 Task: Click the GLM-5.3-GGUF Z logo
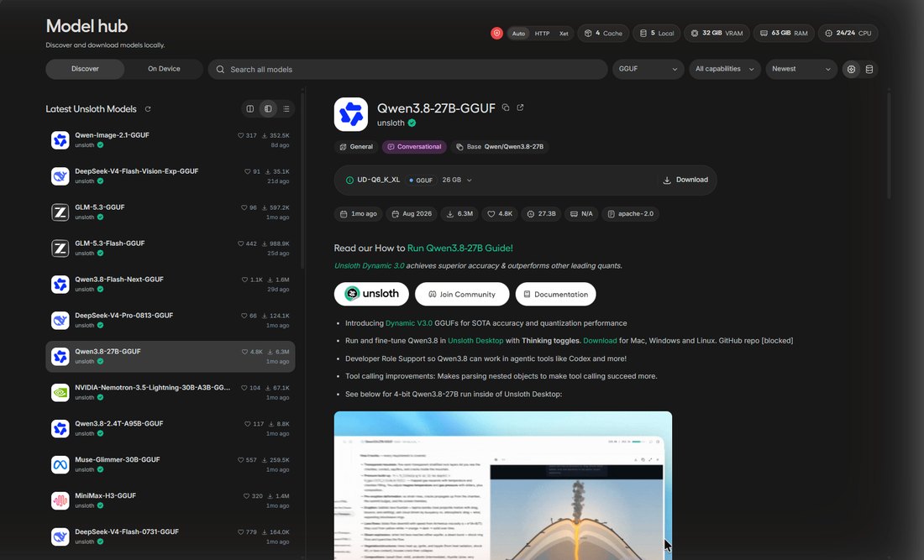[60, 212]
